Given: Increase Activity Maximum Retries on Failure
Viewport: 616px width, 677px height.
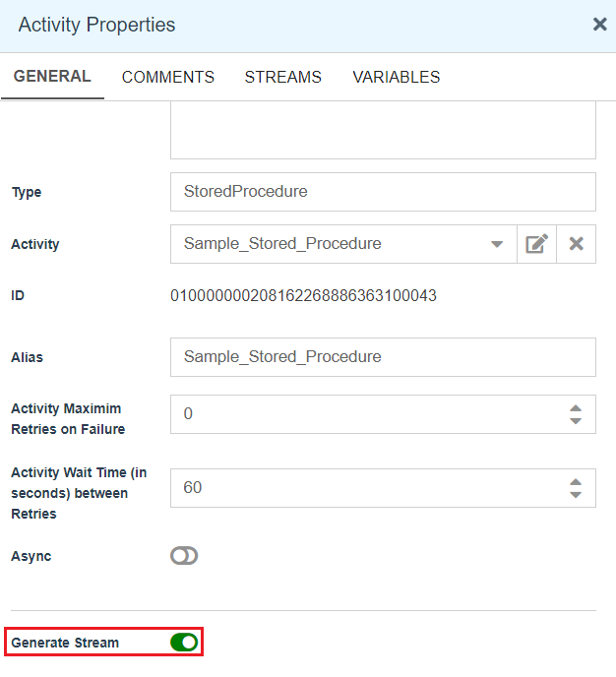Looking at the screenshot, I should [x=576, y=407].
